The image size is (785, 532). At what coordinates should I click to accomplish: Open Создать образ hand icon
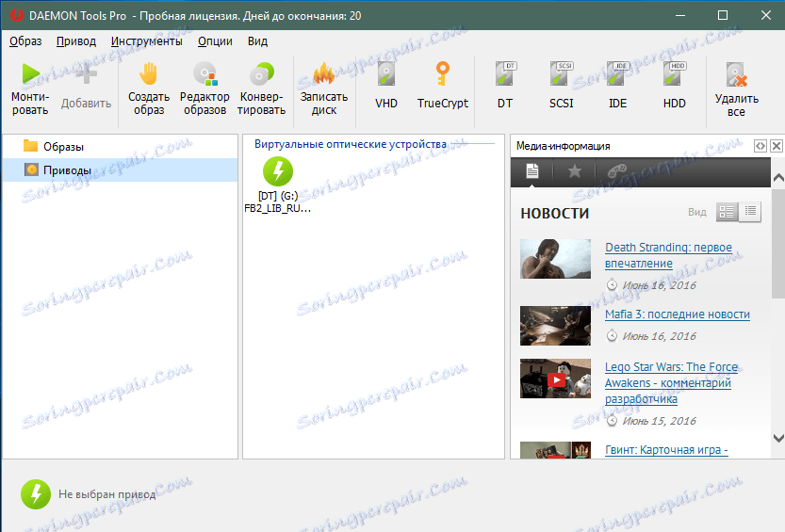click(x=149, y=74)
